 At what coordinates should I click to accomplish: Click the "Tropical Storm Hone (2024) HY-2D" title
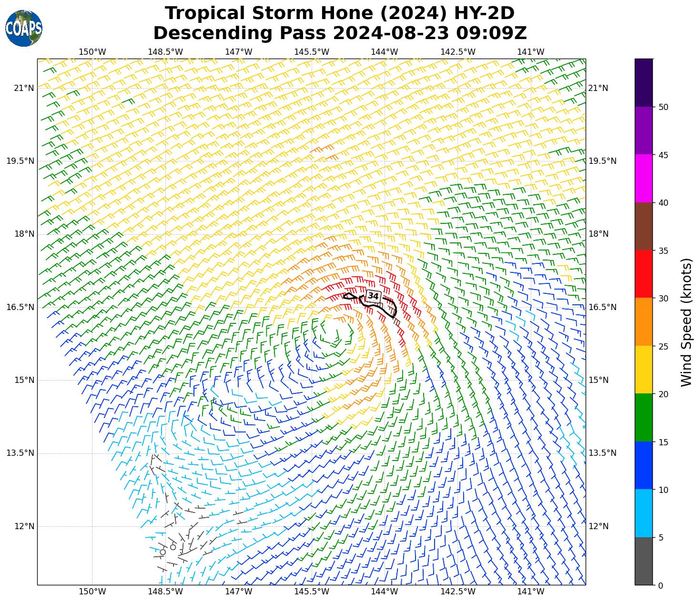340,13
